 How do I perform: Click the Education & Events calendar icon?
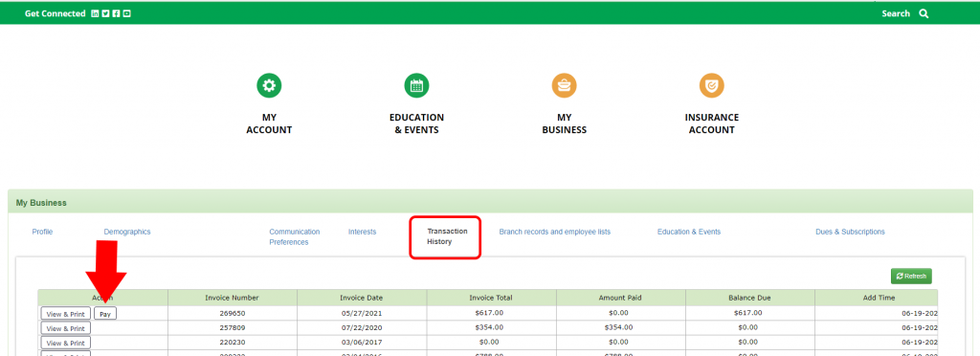point(416,85)
